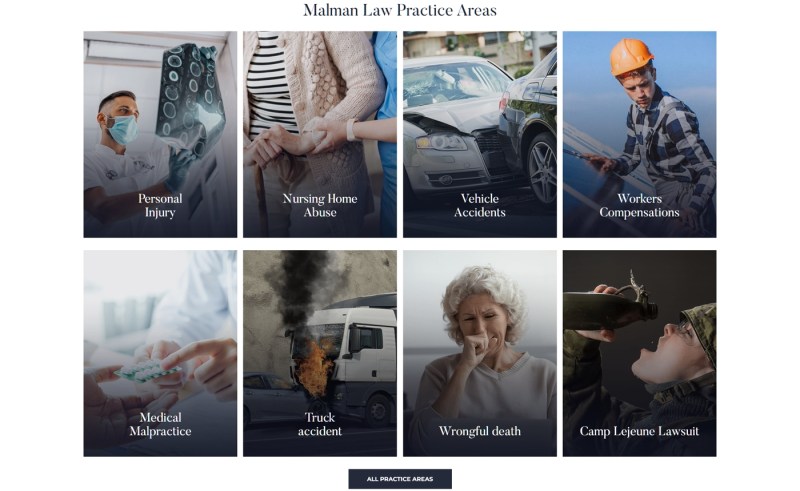Open the Wrongful death card
The image size is (800, 491).
(480, 353)
